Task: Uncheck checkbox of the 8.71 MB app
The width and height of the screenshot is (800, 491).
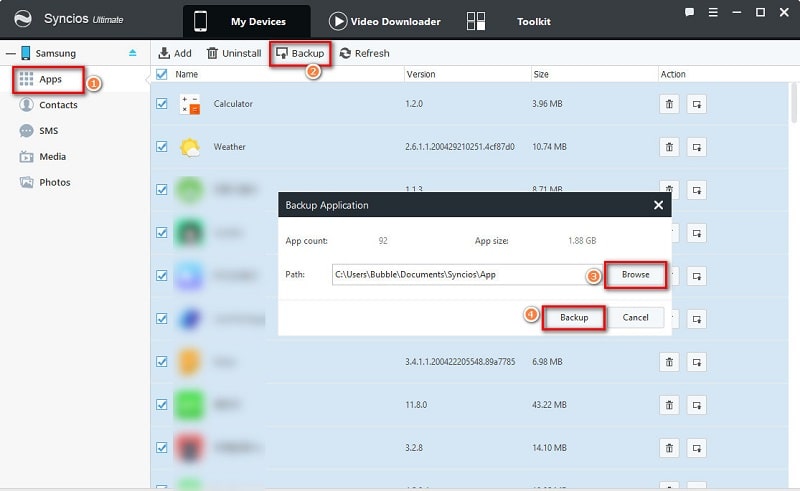Action: coord(162,189)
